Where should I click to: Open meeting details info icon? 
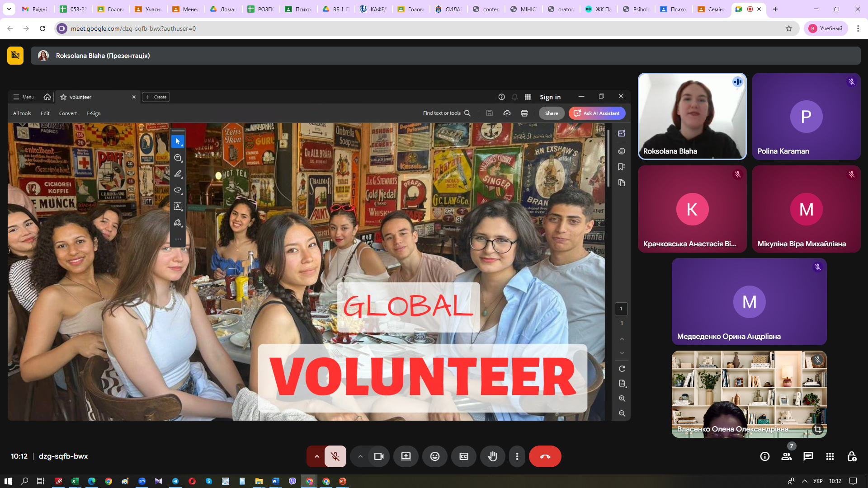pos(764,456)
